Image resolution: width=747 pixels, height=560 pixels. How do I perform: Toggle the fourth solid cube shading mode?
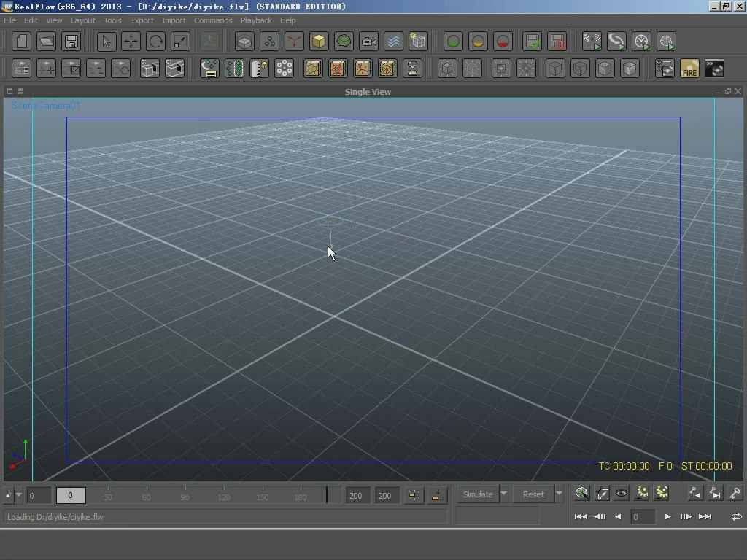[630, 69]
